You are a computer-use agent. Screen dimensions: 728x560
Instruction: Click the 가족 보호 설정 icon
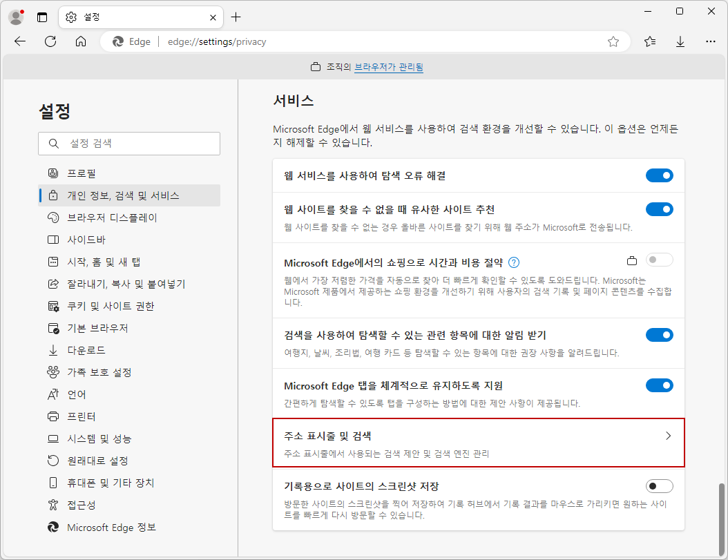(53, 372)
